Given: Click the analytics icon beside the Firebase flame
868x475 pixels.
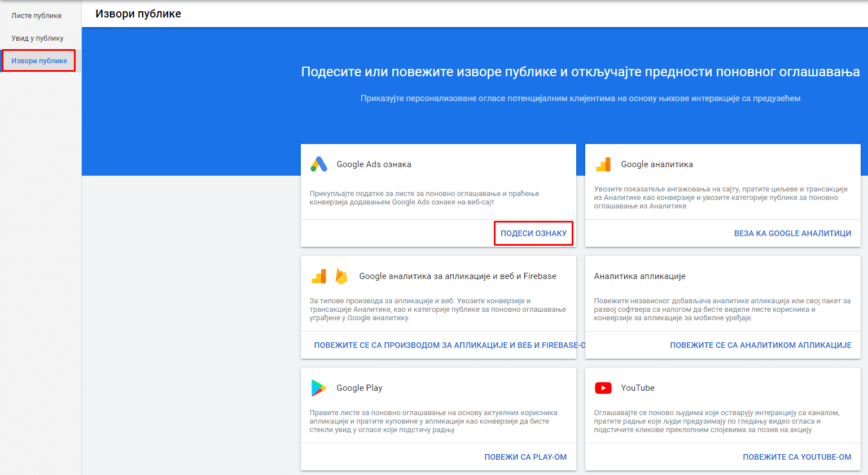Looking at the screenshot, I should click(x=319, y=276).
